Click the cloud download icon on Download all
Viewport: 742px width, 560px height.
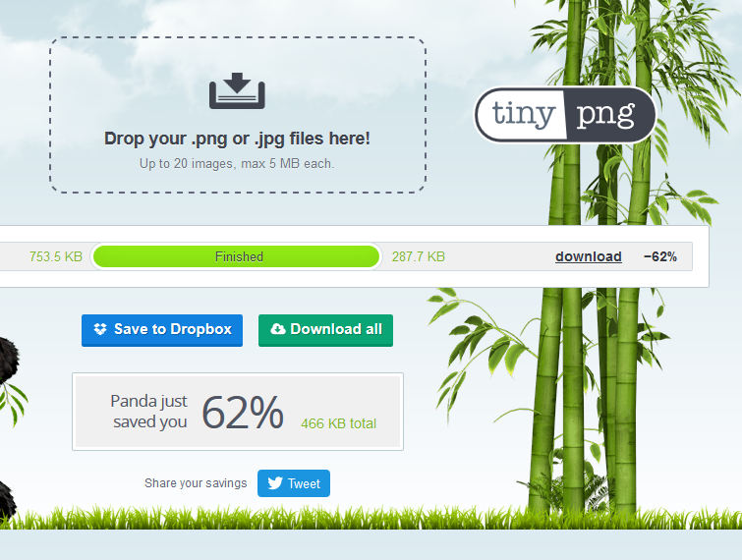278,329
